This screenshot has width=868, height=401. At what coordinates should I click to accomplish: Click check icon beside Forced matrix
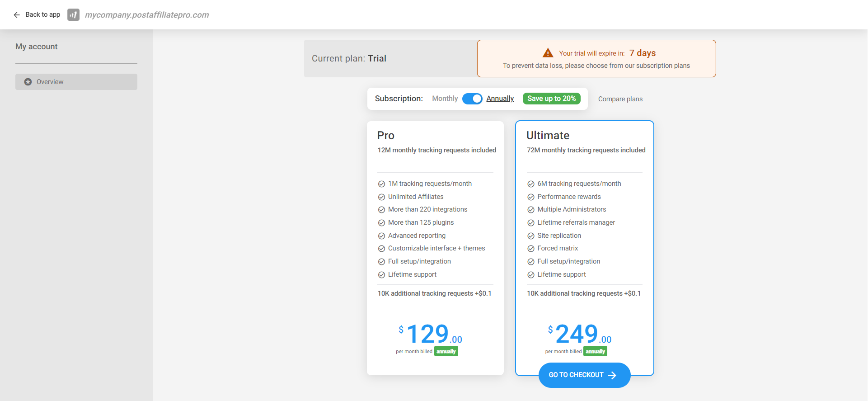pos(531,249)
